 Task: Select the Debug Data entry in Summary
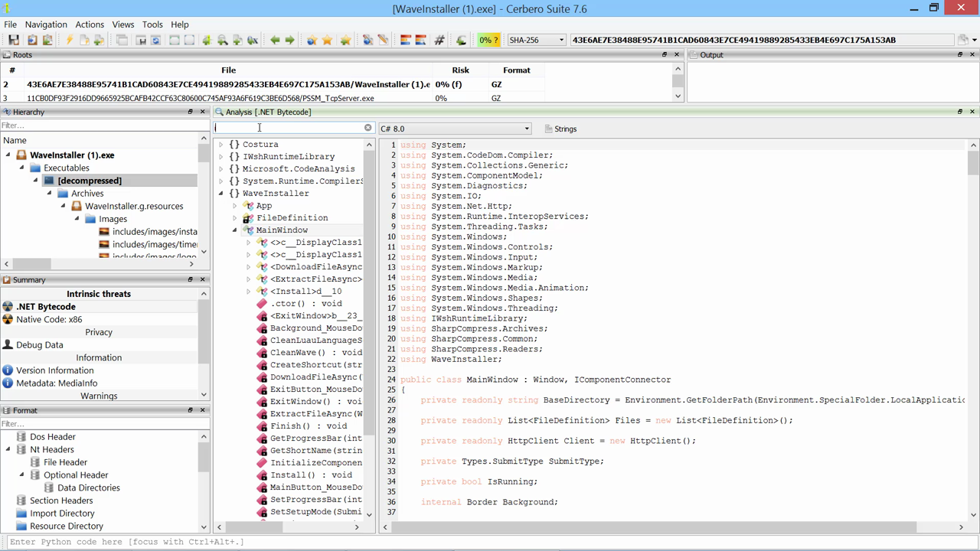tap(40, 345)
